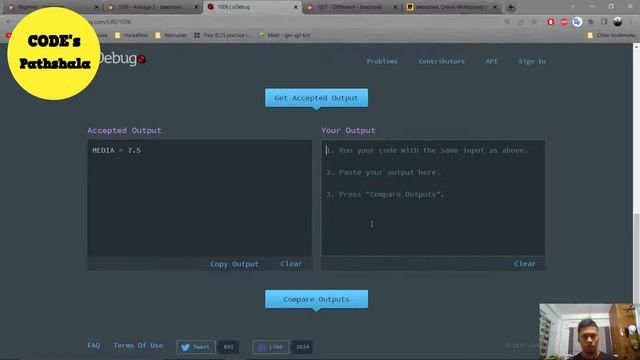Click the Compare Outputs button

coord(316,299)
